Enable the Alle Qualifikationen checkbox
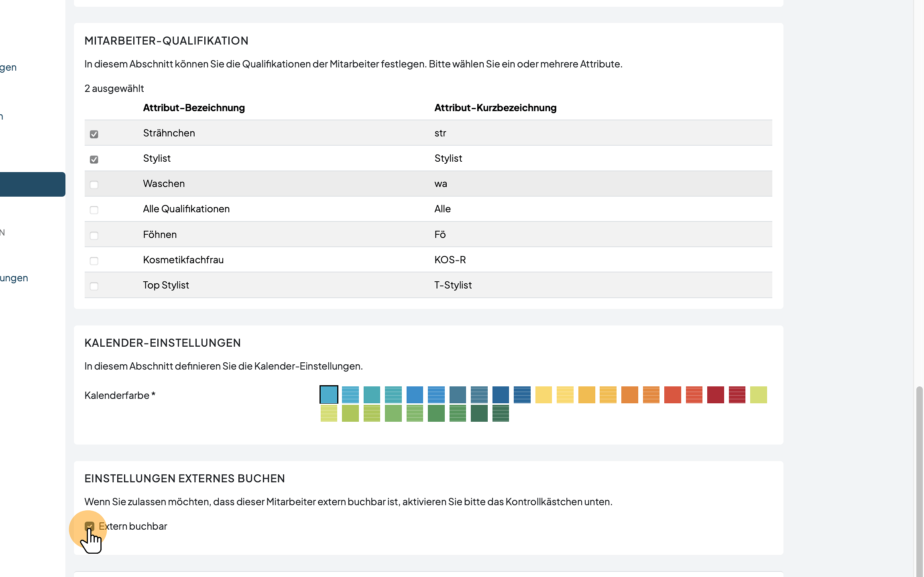 point(94,210)
